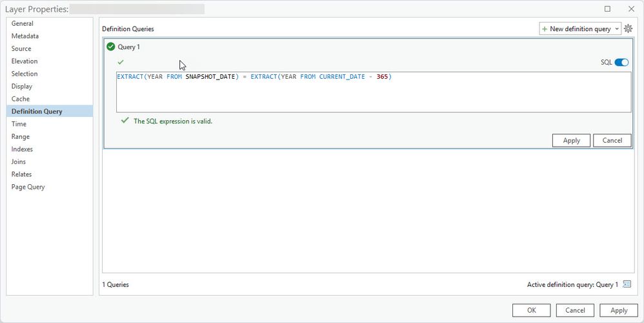Click the small verify checkmark above the SQL box
Screen dimensions: 644x323
point(120,62)
